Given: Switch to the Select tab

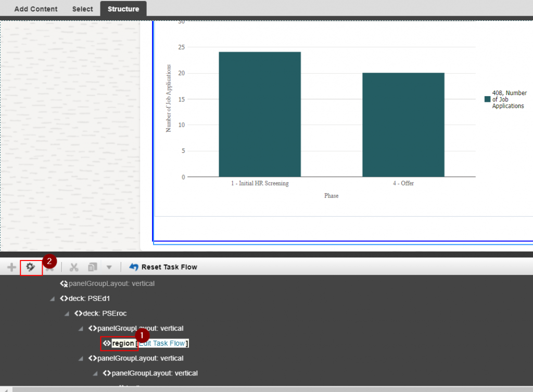Looking at the screenshot, I should click(x=82, y=8).
